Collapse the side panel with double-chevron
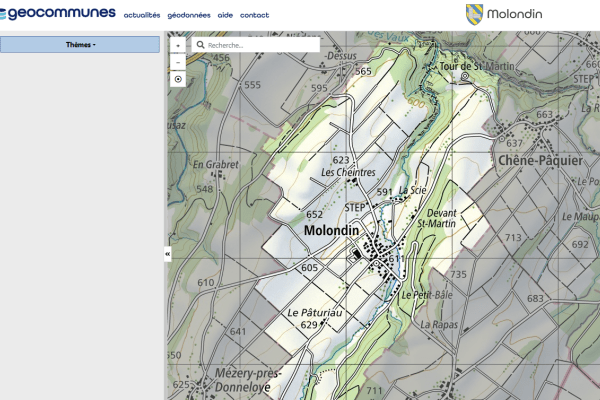The image size is (600, 400). coord(167,254)
